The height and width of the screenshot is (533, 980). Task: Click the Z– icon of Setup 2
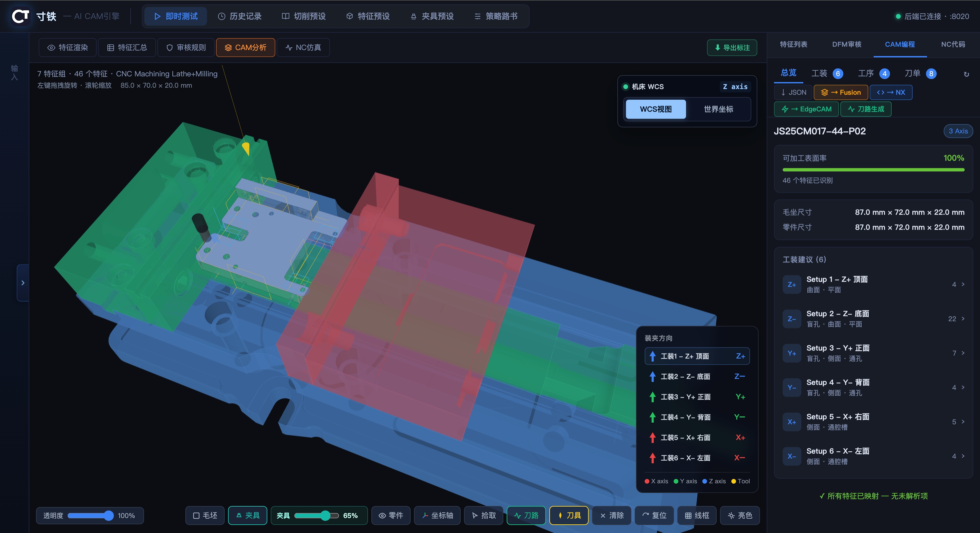[x=791, y=319]
